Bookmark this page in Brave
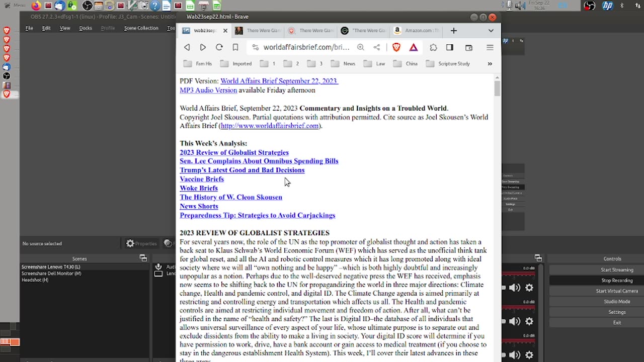Viewport: 644px width, 362px height. pyautogui.click(x=235, y=47)
